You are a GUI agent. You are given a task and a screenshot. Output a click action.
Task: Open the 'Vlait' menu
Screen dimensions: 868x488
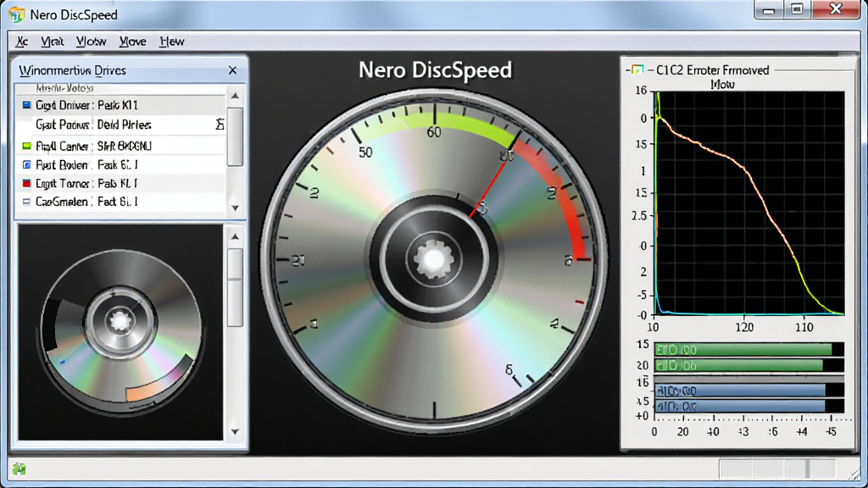52,42
